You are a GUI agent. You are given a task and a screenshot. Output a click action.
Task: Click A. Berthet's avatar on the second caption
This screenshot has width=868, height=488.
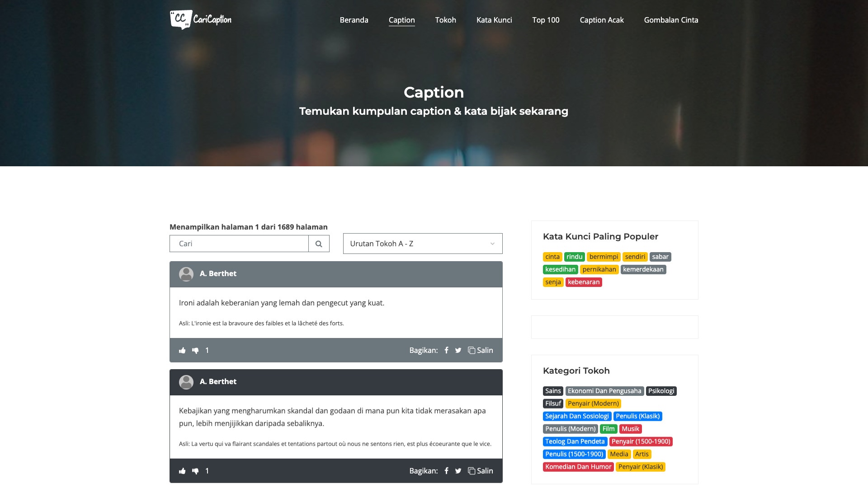[187, 382]
